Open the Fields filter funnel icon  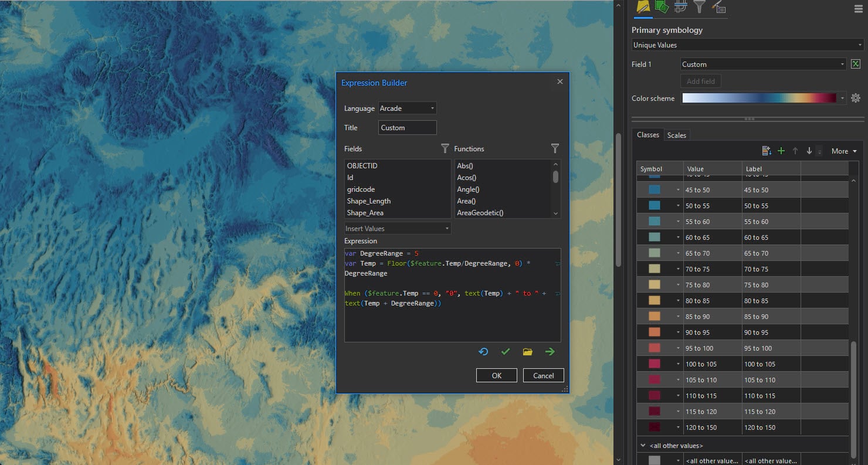click(x=445, y=149)
